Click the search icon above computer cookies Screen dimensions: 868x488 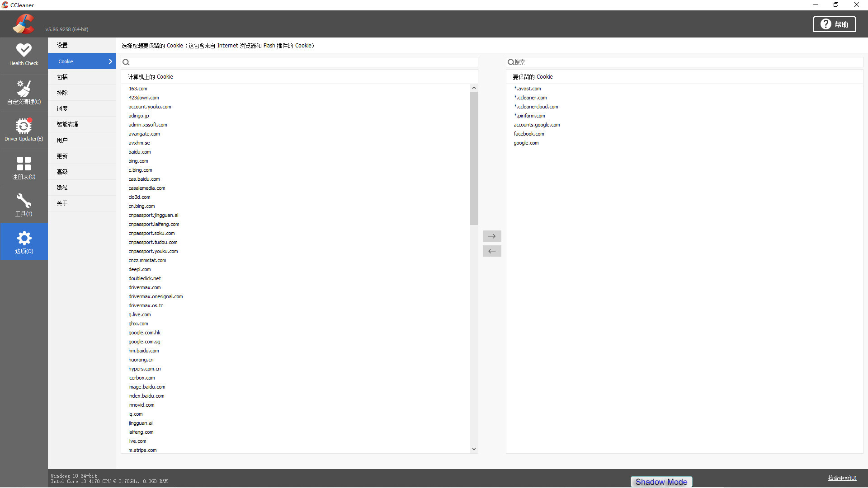[126, 62]
